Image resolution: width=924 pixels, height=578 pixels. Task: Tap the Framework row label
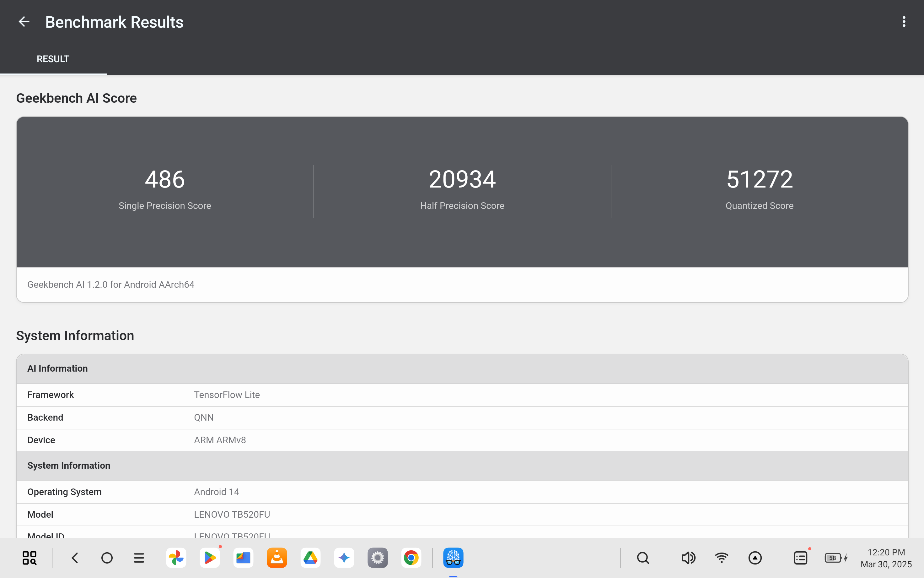point(51,395)
